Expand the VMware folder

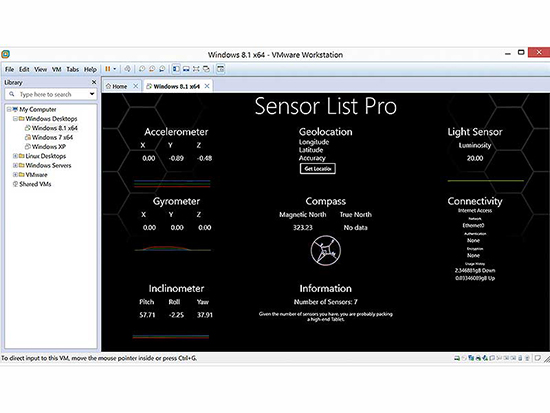click(15, 175)
